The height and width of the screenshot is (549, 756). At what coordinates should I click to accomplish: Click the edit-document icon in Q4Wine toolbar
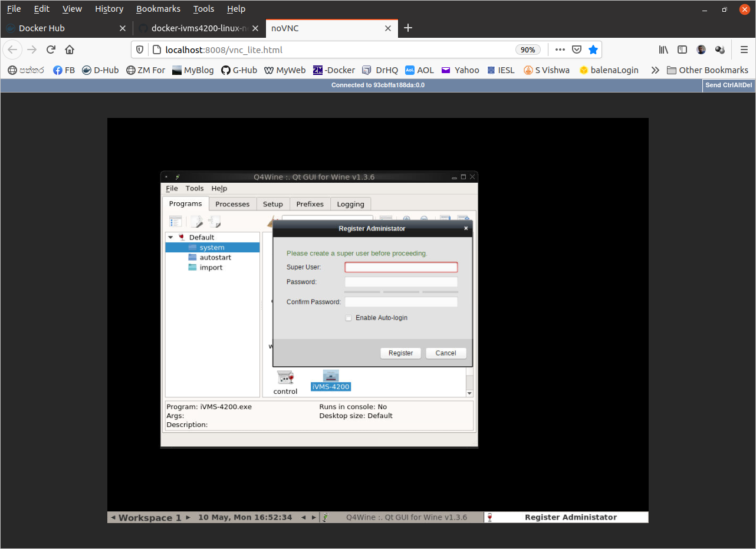(x=196, y=222)
